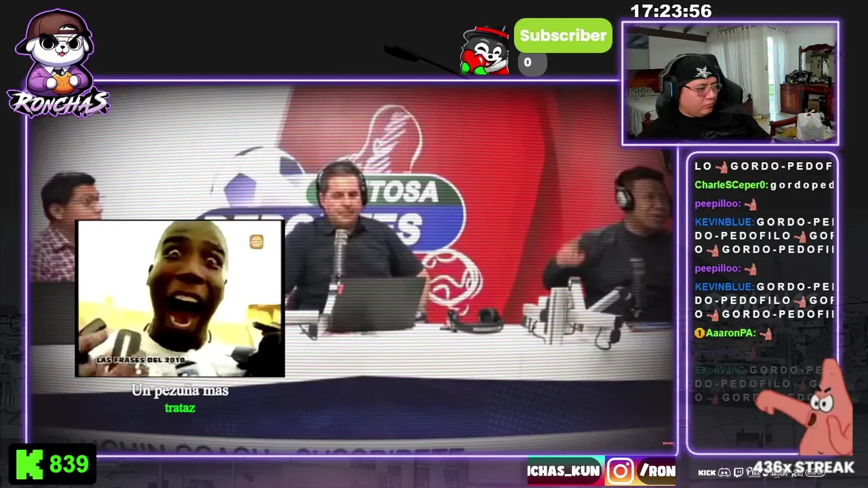This screenshot has width=868, height=488.
Task: Click the Twitch icon at bottom right
Action: pyautogui.click(x=738, y=472)
